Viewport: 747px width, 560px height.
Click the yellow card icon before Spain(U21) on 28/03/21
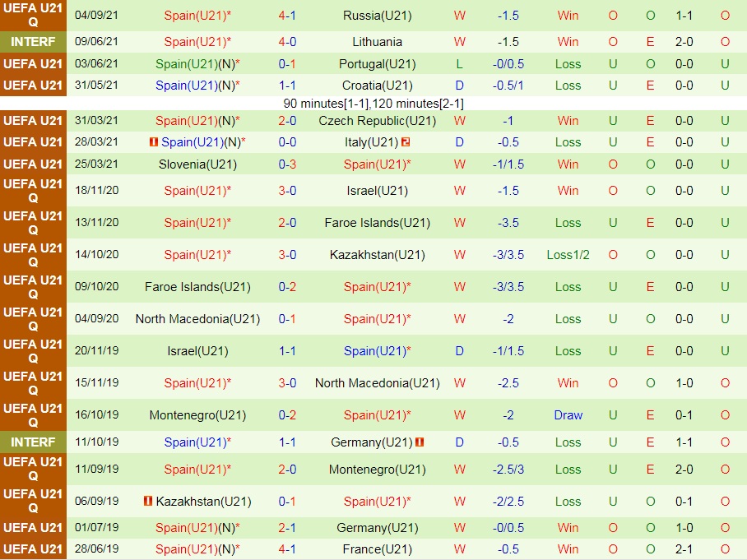153,142
